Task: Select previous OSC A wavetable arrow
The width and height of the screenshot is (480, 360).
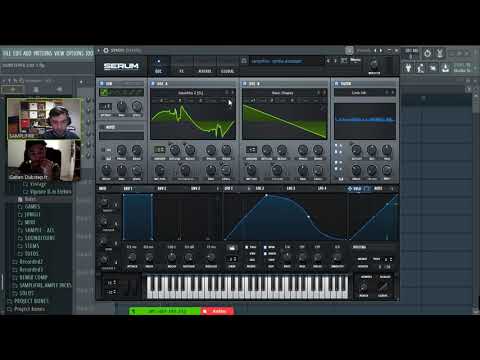Action: (x=226, y=92)
